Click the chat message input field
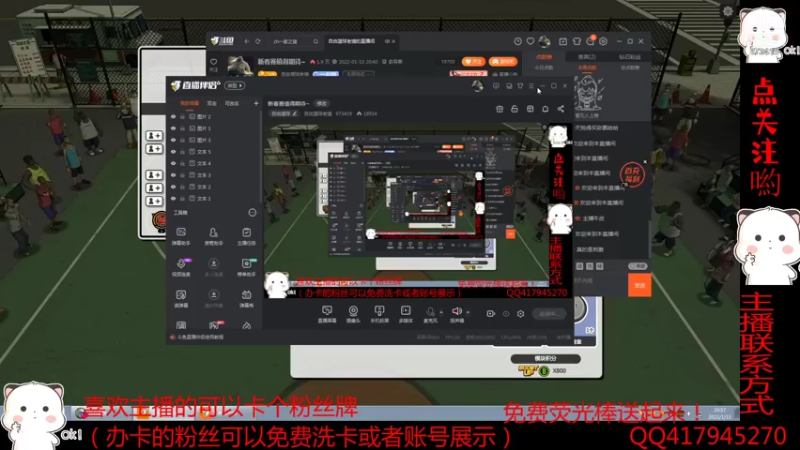The image size is (800, 450). [x=601, y=285]
